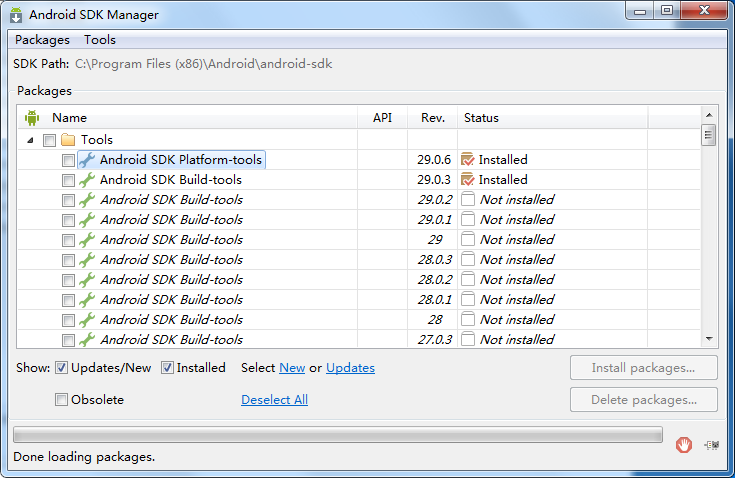Viewport: 735px width, 478px height.
Task: Click wrench icon for Build-tools 27.0.3
Action: (x=87, y=340)
